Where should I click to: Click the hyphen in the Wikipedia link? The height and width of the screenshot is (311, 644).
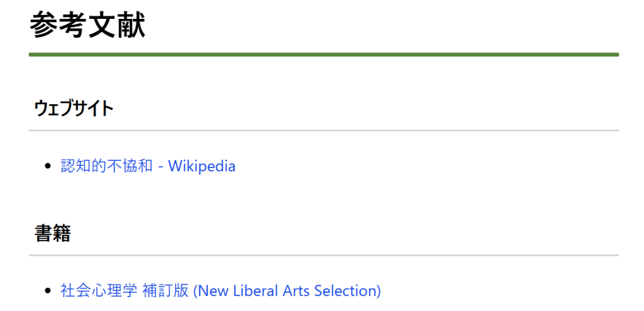coord(161,167)
